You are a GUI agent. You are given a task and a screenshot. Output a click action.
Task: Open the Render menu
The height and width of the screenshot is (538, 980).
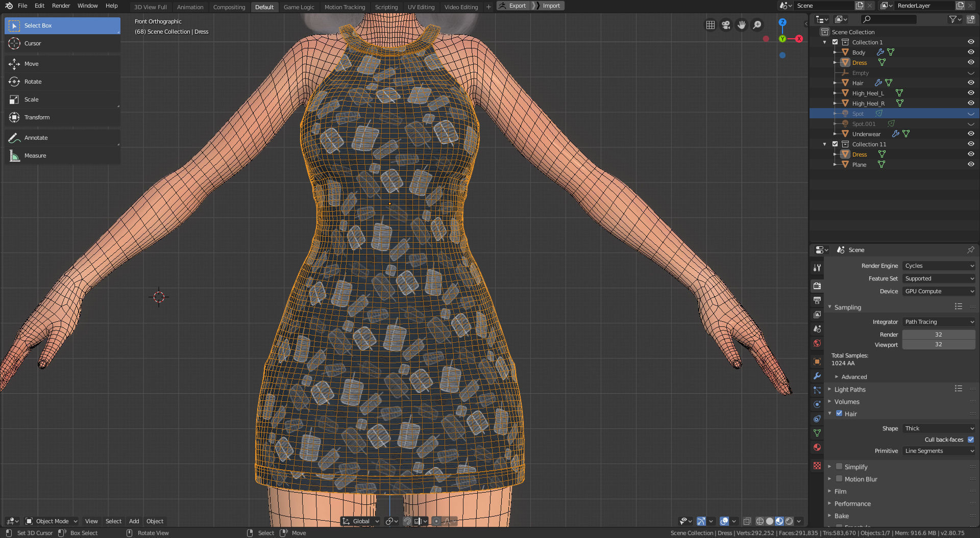[x=61, y=6]
